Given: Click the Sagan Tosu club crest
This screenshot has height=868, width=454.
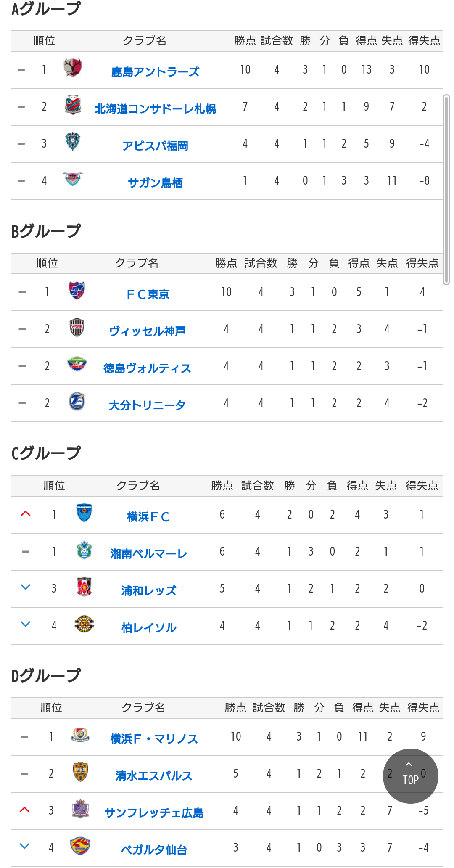Looking at the screenshot, I should 73,179.
